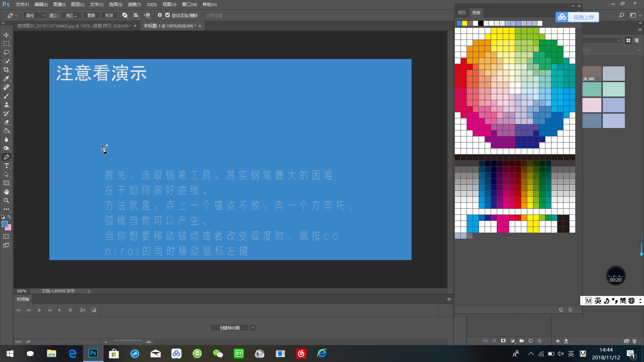
Task: Select the Lasso tool
Action: [x=6, y=52]
